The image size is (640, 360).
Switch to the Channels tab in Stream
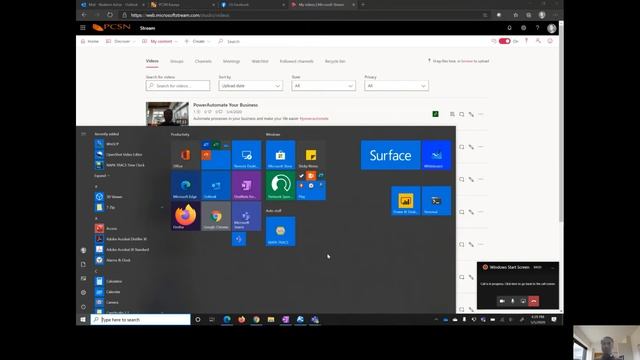pos(203,61)
